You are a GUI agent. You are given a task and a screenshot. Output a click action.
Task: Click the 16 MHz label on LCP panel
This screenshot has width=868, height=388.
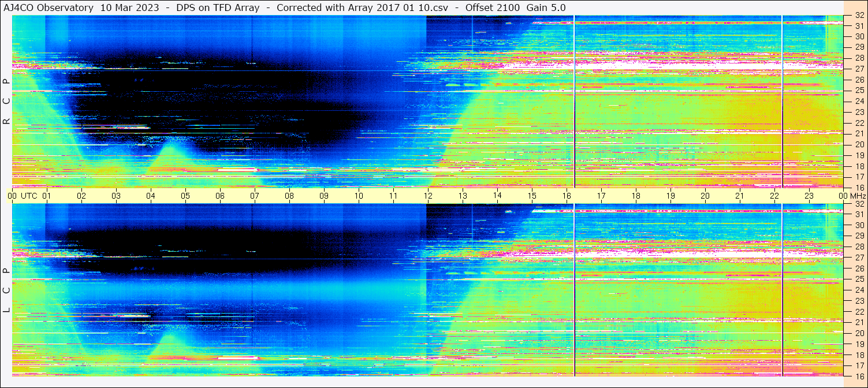(x=859, y=375)
